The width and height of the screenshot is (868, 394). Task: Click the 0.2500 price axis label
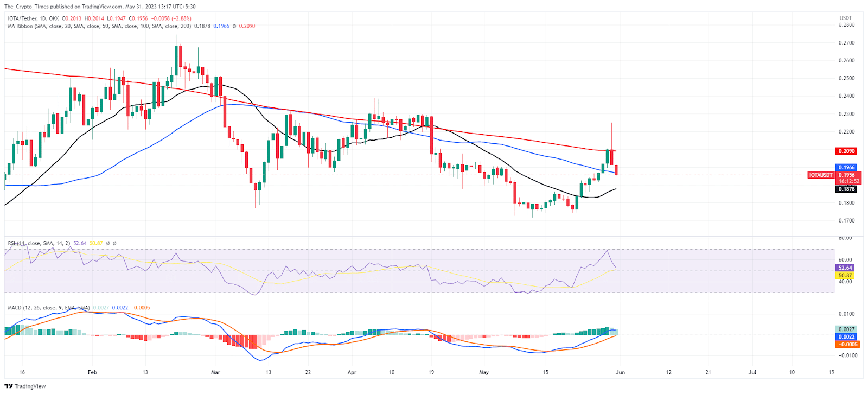point(847,78)
